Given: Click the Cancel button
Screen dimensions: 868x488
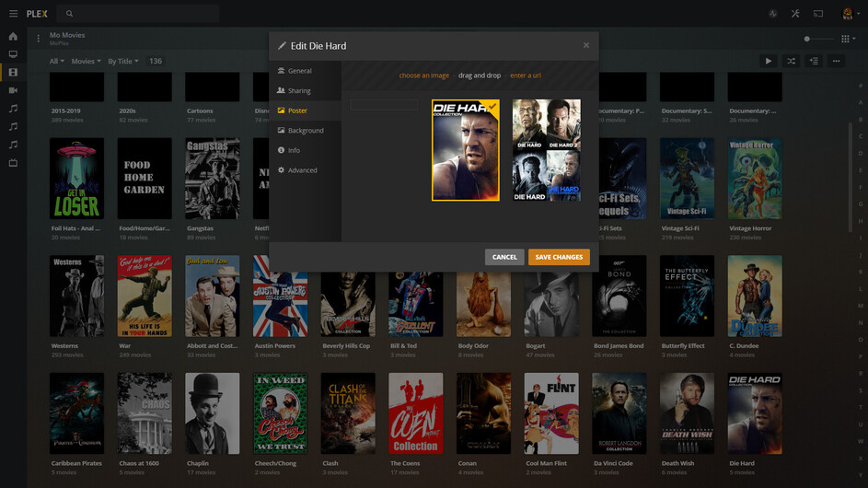Looking at the screenshot, I should pyautogui.click(x=504, y=257).
